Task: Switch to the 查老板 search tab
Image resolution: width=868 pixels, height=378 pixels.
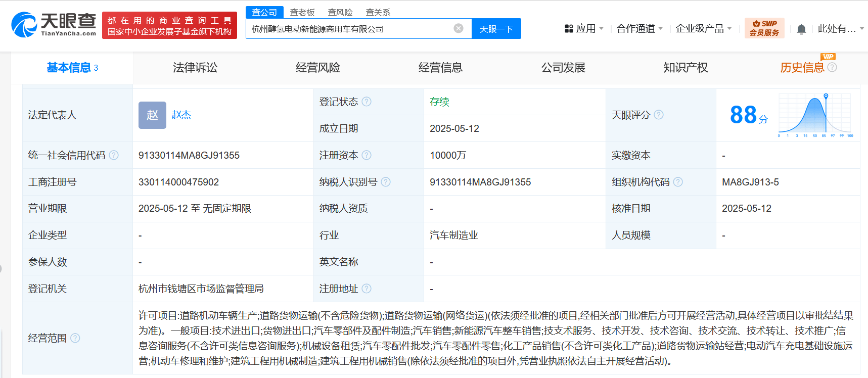Action: click(x=302, y=12)
